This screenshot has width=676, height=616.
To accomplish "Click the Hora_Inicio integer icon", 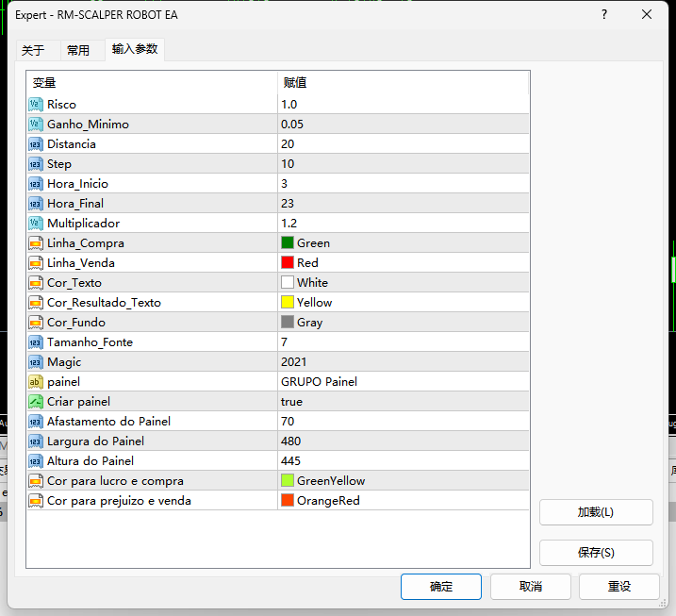I will click(x=36, y=184).
